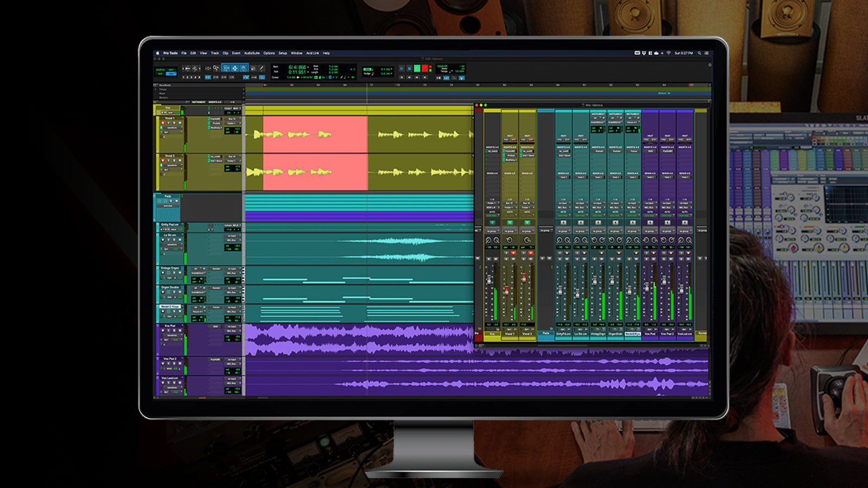Click the Vox Pad purple waveform clip
The height and width of the screenshot is (488, 868).
coord(359,339)
